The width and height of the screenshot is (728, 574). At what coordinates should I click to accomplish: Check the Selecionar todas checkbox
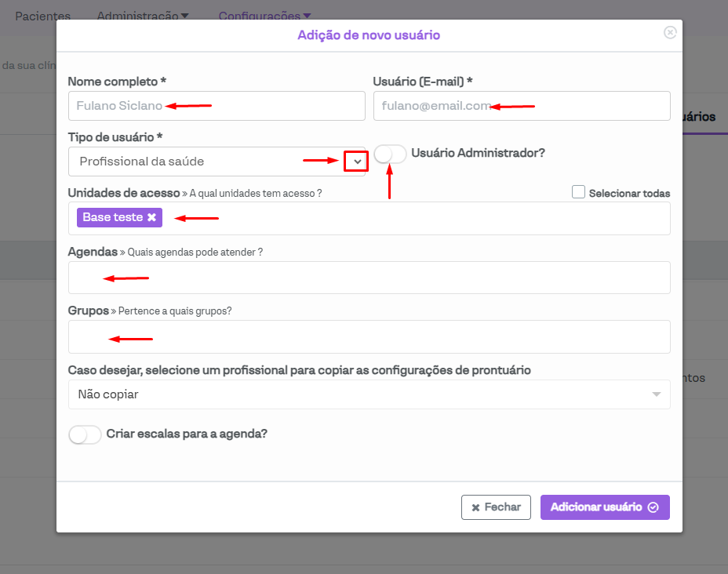coord(579,192)
